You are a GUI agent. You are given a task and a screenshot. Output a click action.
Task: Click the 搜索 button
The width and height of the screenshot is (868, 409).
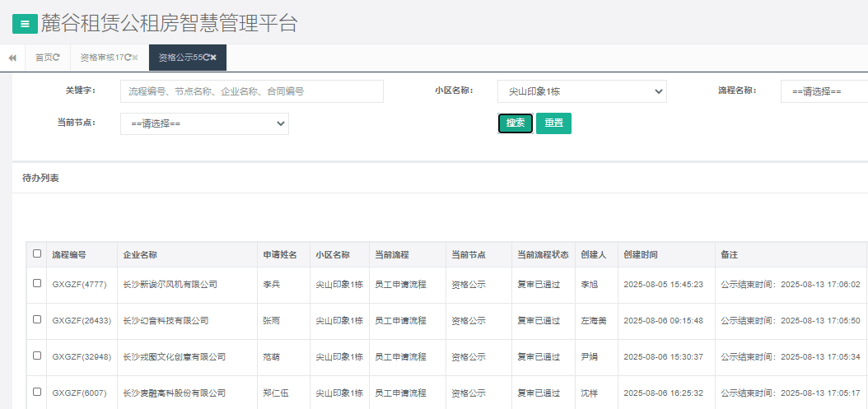pos(516,123)
